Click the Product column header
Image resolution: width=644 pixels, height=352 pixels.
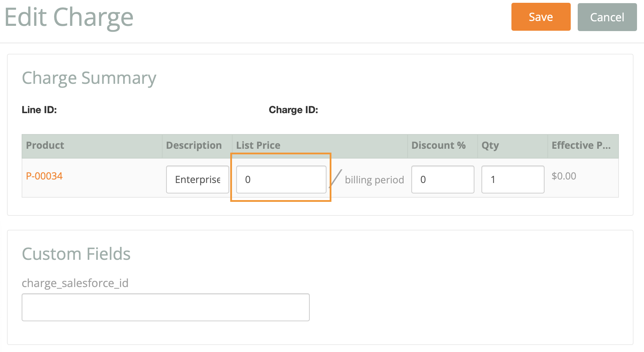coord(92,146)
